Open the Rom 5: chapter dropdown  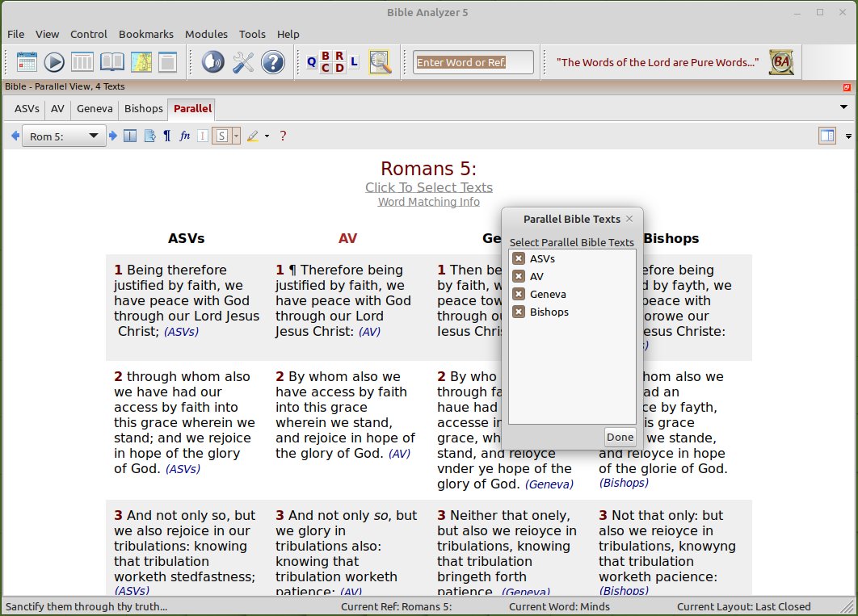point(64,136)
